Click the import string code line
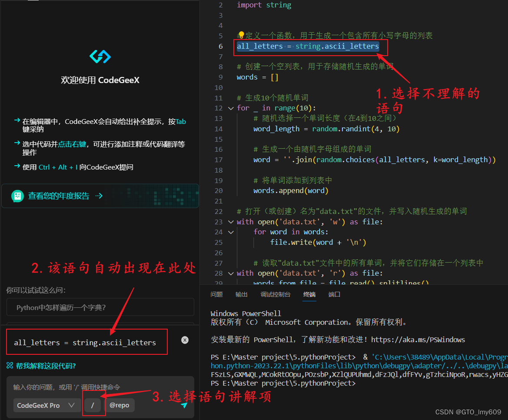The height and width of the screenshot is (420, 508). [x=264, y=5]
